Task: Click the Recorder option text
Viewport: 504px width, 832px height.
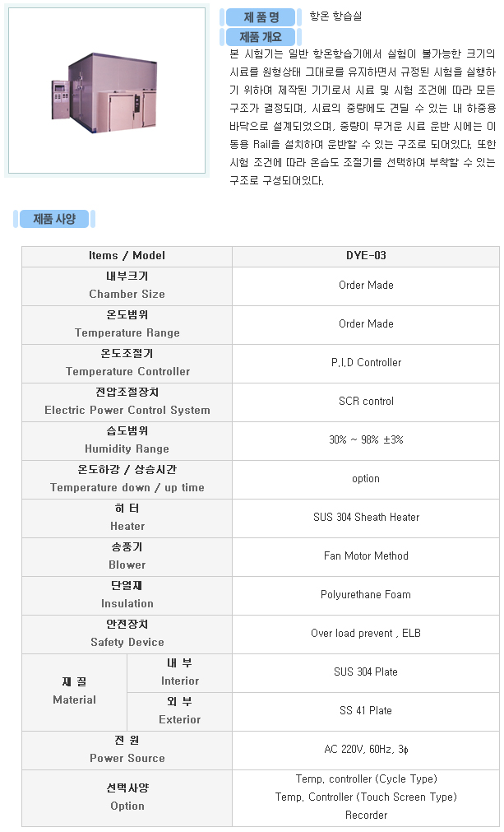Action: [x=366, y=816]
